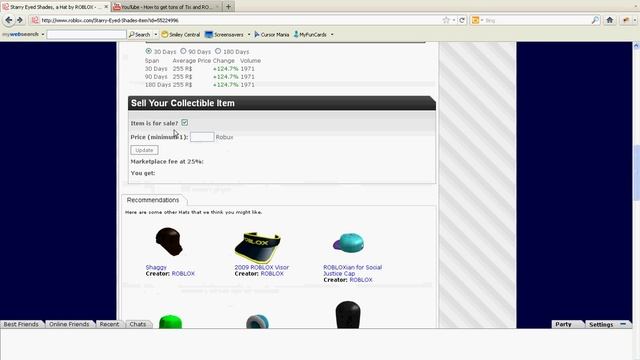The width and height of the screenshot is (640, 360).
Task: Click the Bing search input field
Action: coord(537,20)
